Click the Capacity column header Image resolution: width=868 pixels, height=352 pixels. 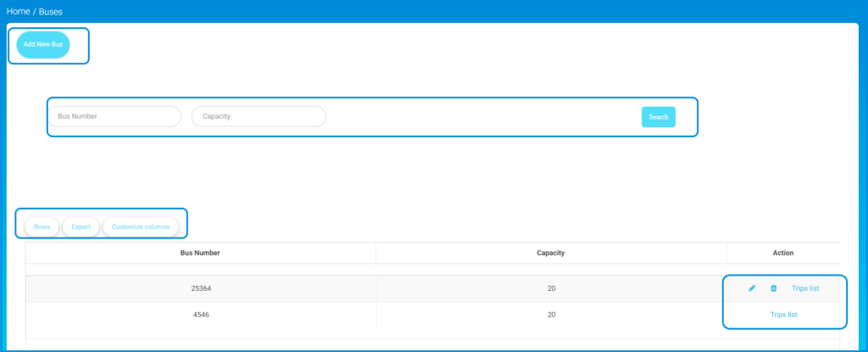pos(551,253)
